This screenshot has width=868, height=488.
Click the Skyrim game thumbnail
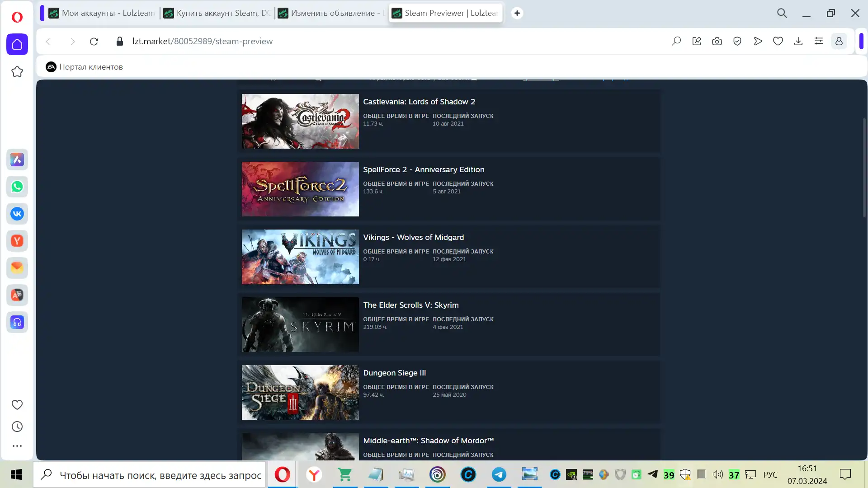(x=300, y=324)
